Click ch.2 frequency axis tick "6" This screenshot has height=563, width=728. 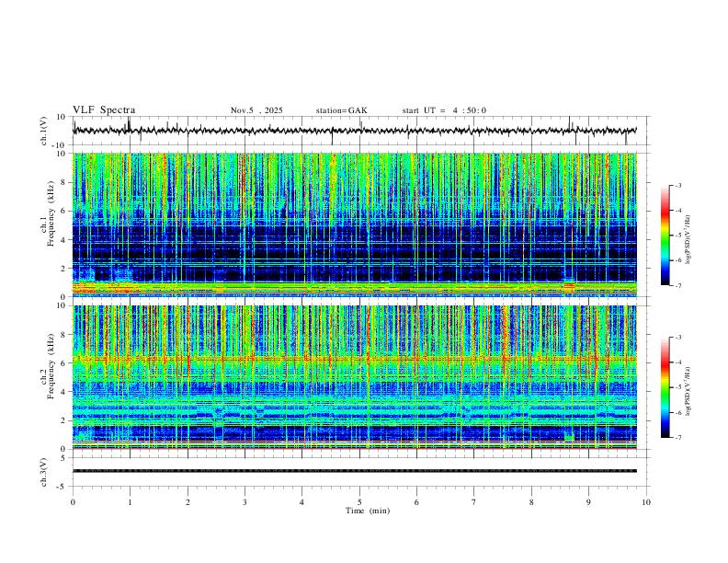coord(64,363)
